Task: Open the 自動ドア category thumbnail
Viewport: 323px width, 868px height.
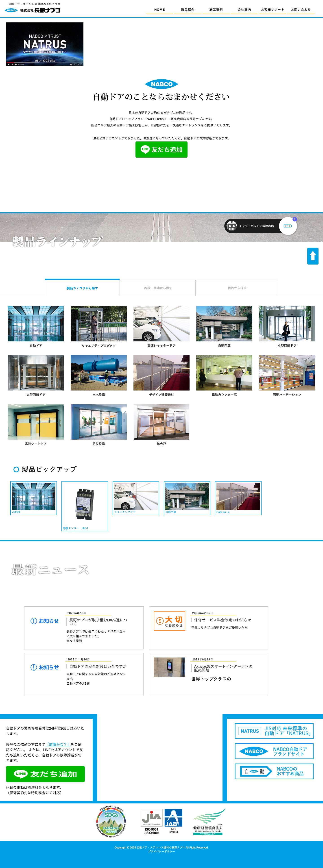Action: coord(36,324)
